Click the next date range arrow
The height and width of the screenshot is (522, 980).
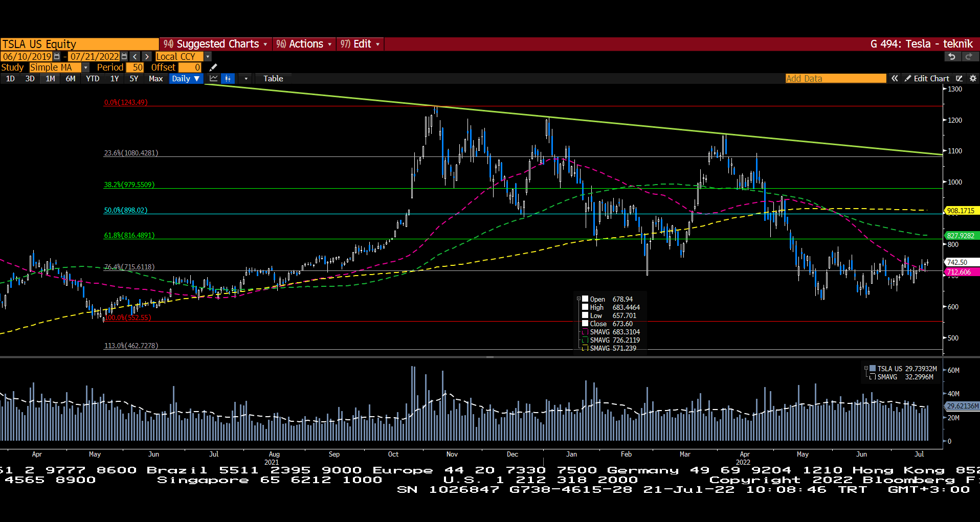[x=147, y=56]
